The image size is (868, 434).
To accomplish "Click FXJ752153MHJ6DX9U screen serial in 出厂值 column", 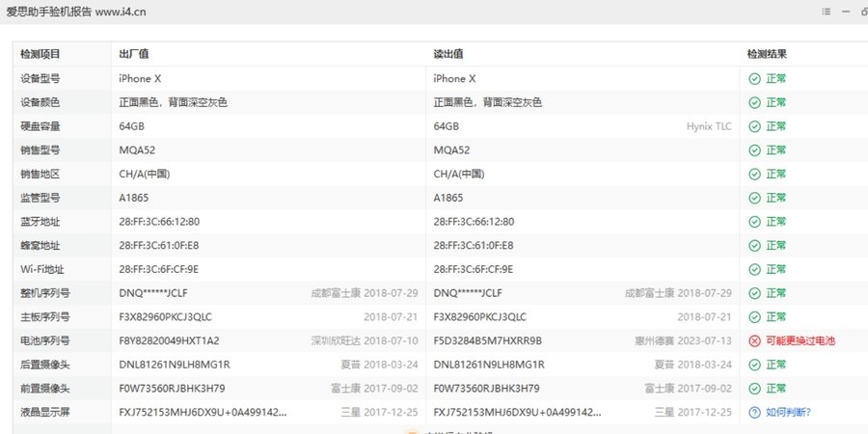I will click(203, 412).
